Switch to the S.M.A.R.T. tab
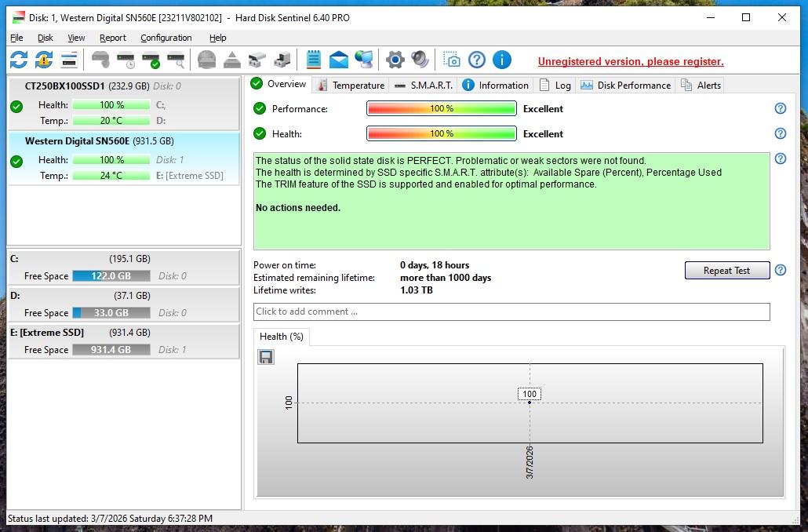808x532 pixels. pyautogui.click(x=424, y=86)
